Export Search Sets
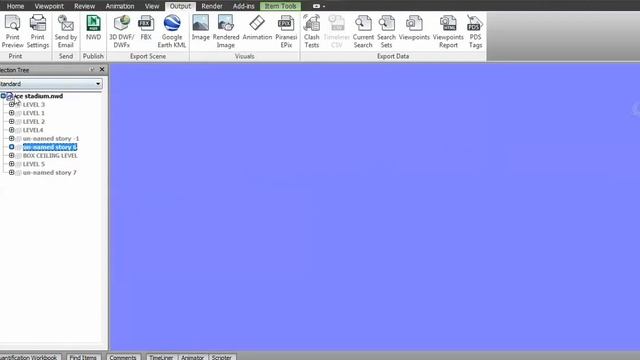The height and width of the screenshot is (360, 640). (x=386, y=31)
